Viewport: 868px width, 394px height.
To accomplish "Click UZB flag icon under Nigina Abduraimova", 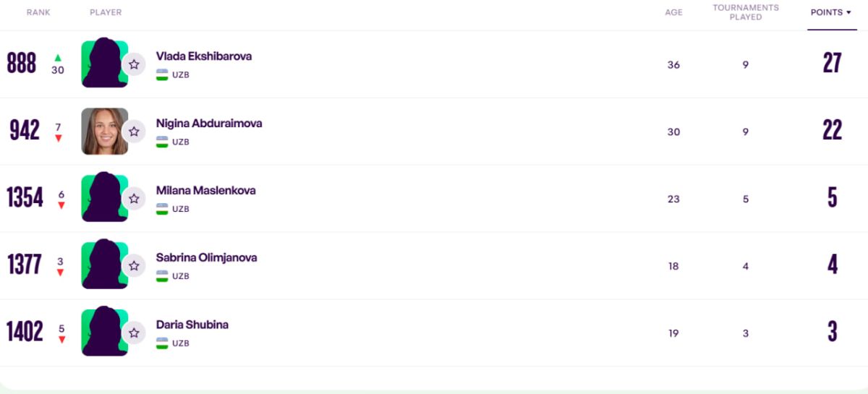I will point(162,142).
